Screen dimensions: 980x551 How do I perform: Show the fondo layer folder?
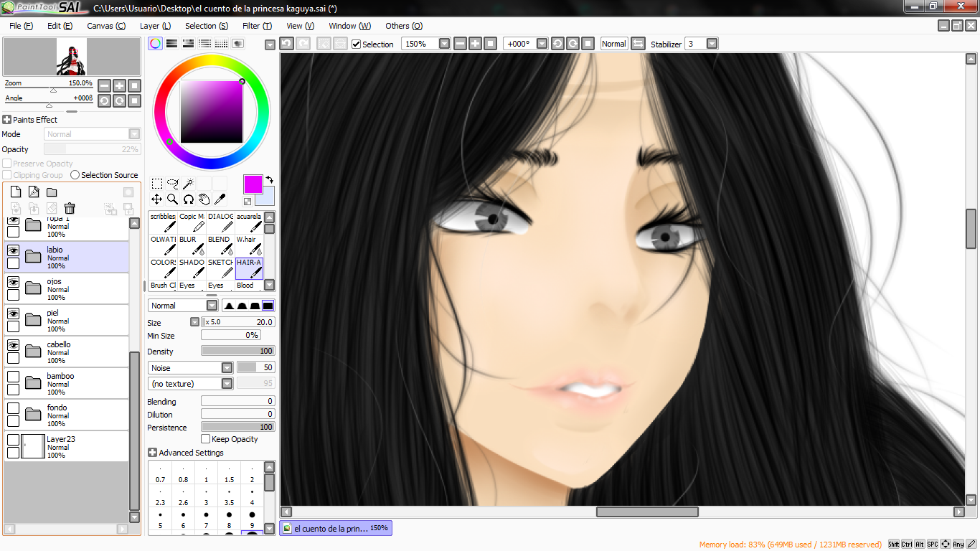click(x=13, y=408)
